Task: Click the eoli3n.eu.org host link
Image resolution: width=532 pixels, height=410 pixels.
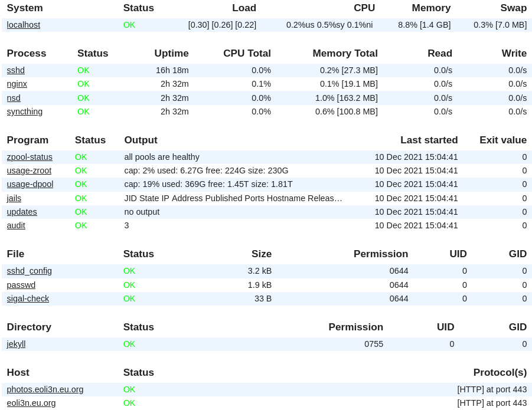Action: (31, 403)
